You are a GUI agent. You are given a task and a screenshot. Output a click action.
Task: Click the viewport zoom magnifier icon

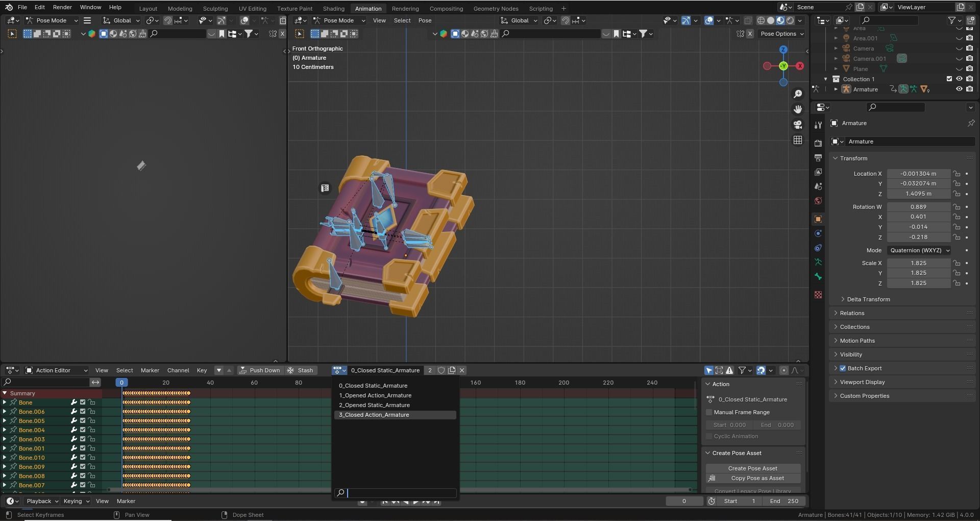798,94
